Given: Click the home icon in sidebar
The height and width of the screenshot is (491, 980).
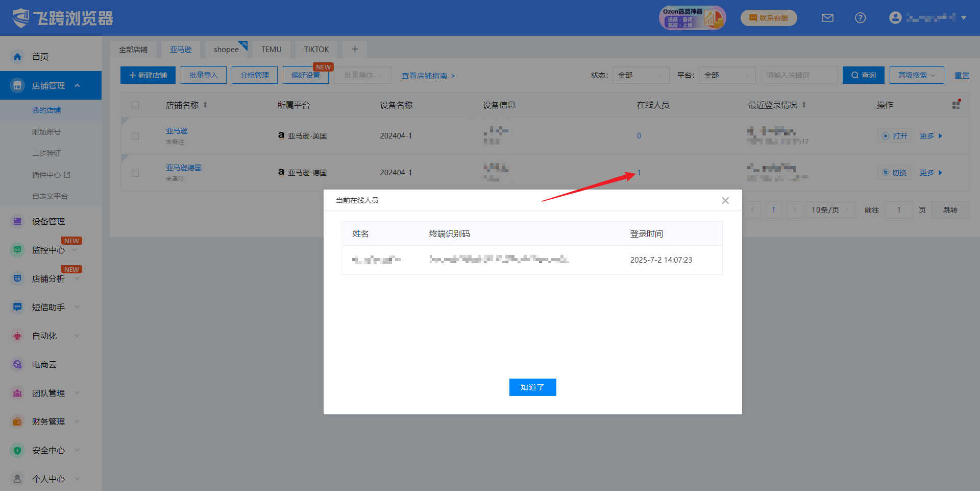Looking at the screenshot, I should tap(17, 57).
